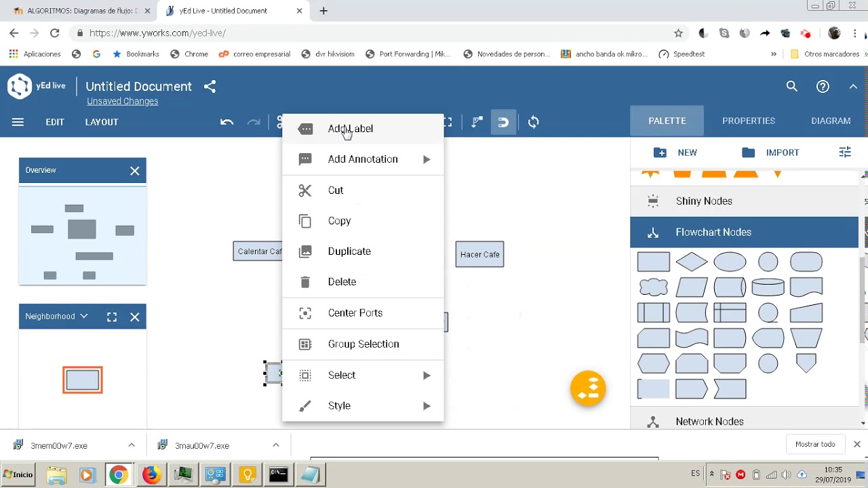Select the rectangle process flowchart node
Screen dimensions: 868x488
tap(654, 262)
